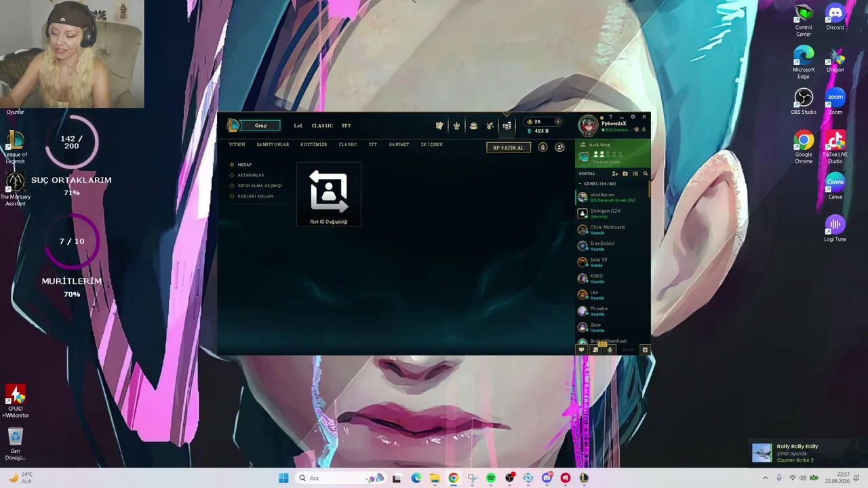
Task: Click the TikTok LIVE Studio desktop icon
Action: point(835,147)
